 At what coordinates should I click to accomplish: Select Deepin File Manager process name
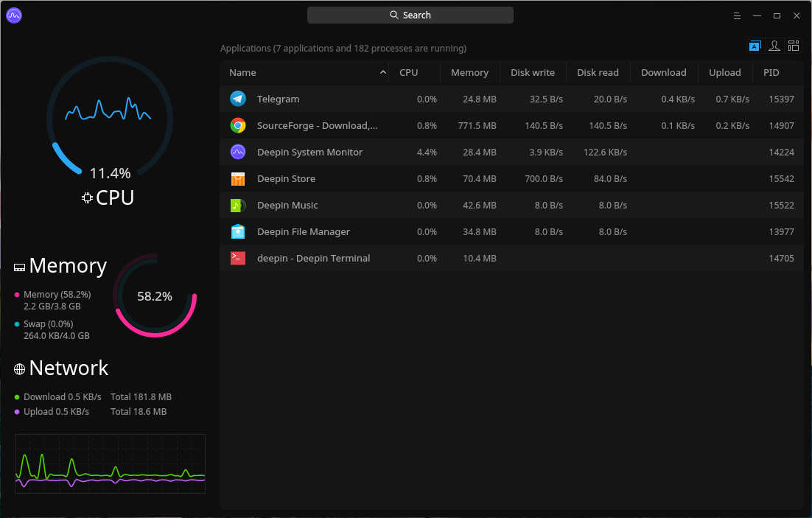tap(304, 231)
